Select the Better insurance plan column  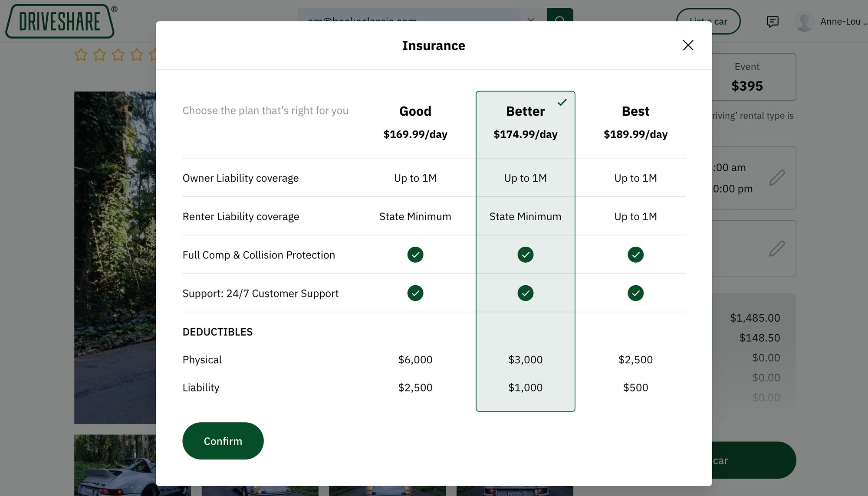(x=525, y=111)
